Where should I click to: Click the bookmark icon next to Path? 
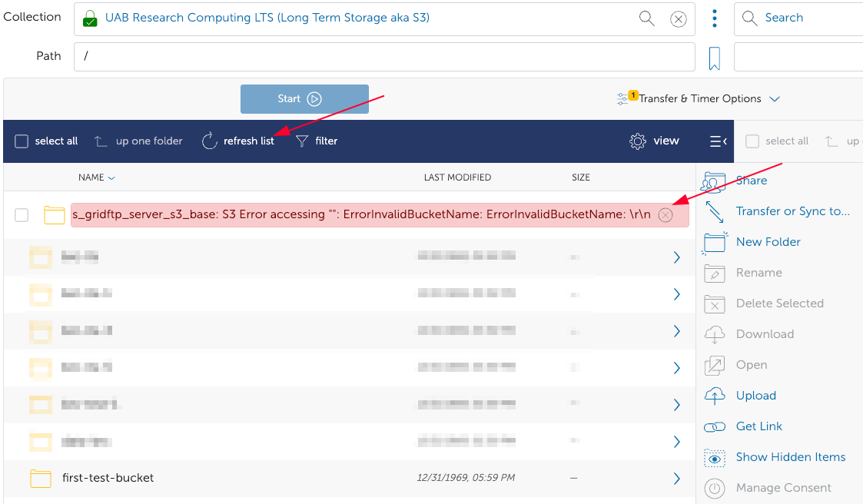pyautogui.click(x=714, y=58)
